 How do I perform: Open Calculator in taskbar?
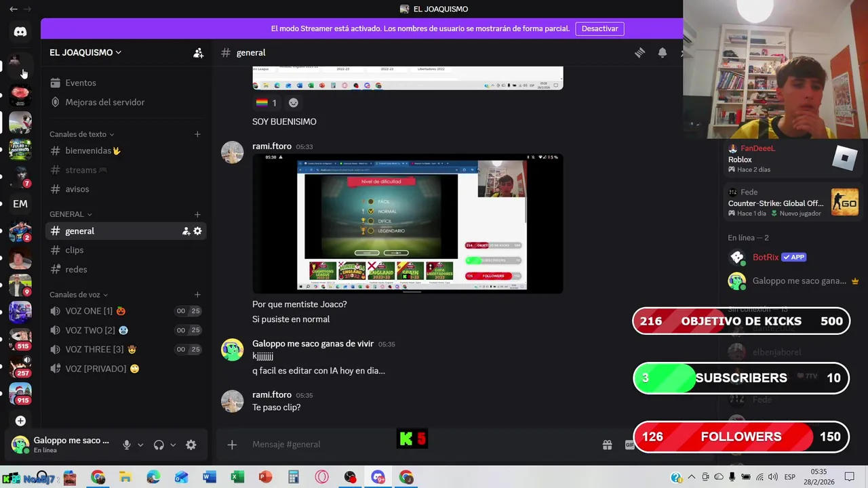[x=293, y=478]
